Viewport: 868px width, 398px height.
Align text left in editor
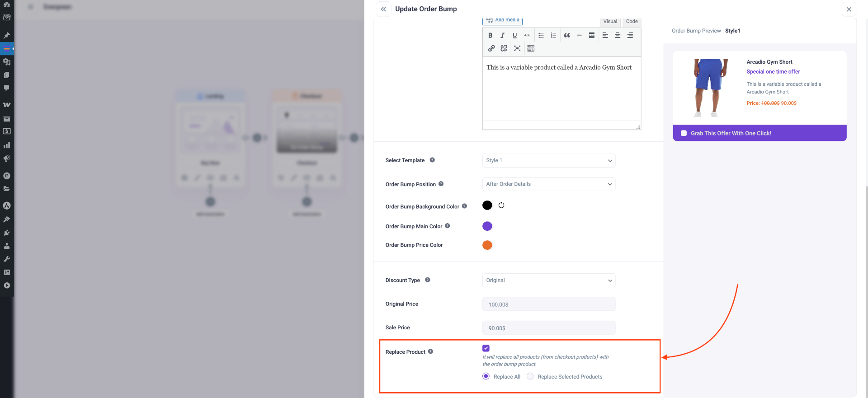[x=605, y=35]
